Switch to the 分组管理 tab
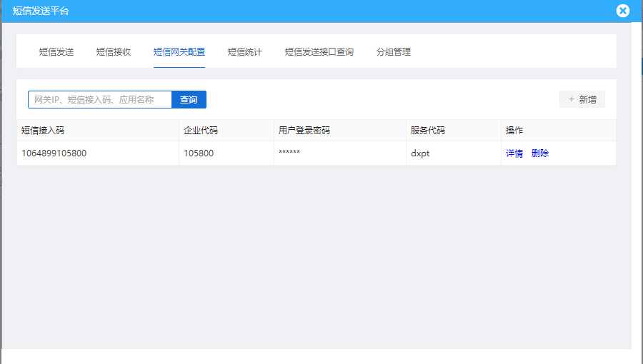The image size is (643, 364). click(x=394, y=52)
